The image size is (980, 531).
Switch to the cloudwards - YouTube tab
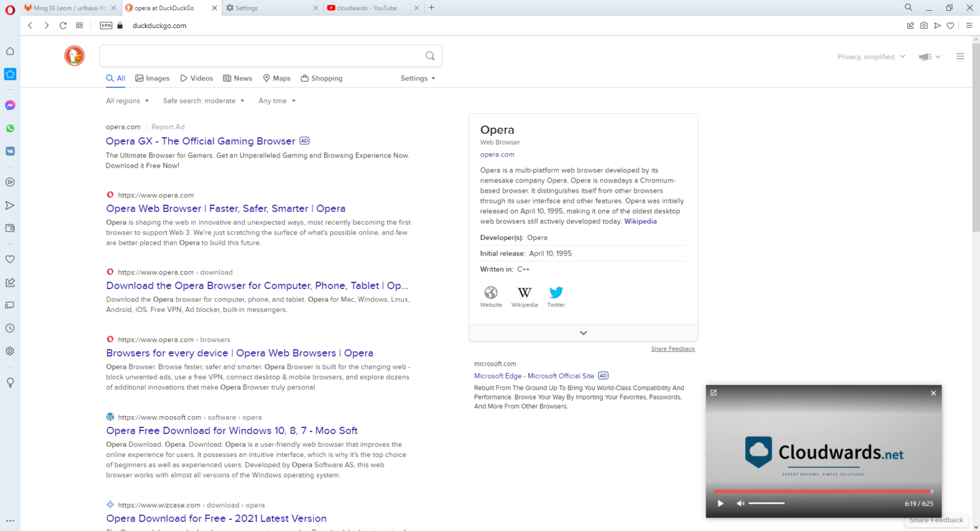(367, 8)
